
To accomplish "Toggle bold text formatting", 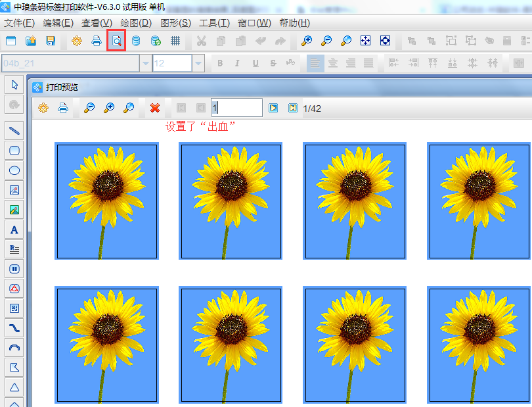I will coord(220,63).
